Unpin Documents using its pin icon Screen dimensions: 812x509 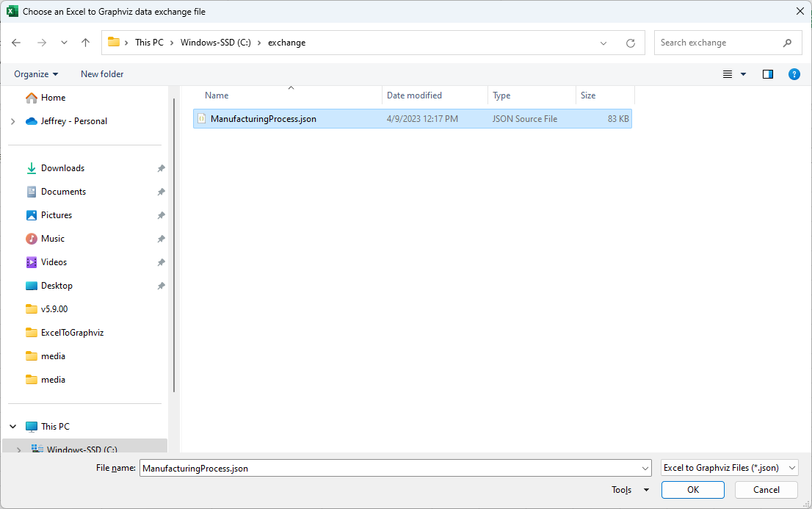[x=161, y=192]
